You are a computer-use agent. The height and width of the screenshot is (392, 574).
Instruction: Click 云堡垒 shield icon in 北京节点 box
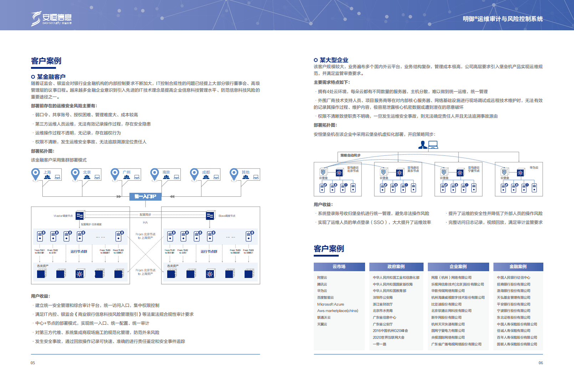click(x=323, y=172)
